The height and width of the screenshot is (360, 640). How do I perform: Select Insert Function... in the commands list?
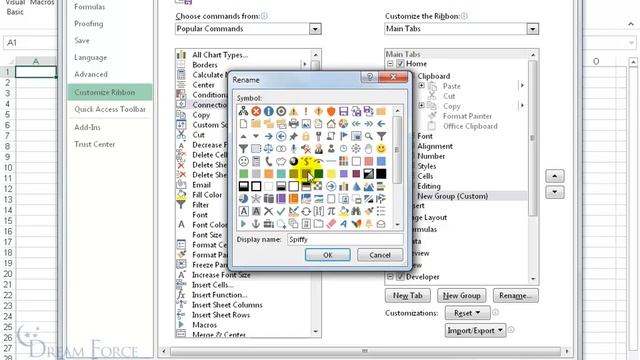tap(220, 295)
